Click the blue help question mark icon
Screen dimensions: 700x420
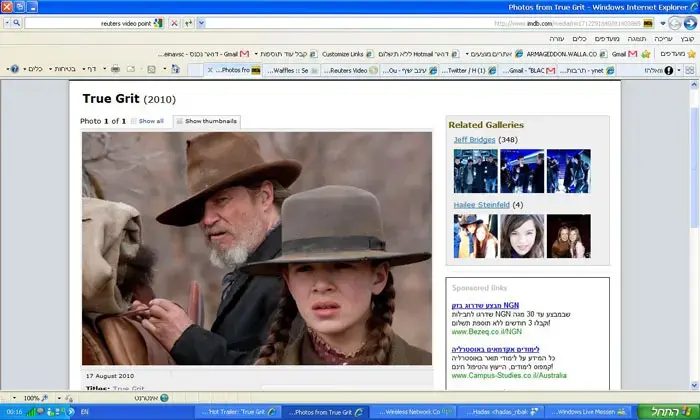coord(15,69)
